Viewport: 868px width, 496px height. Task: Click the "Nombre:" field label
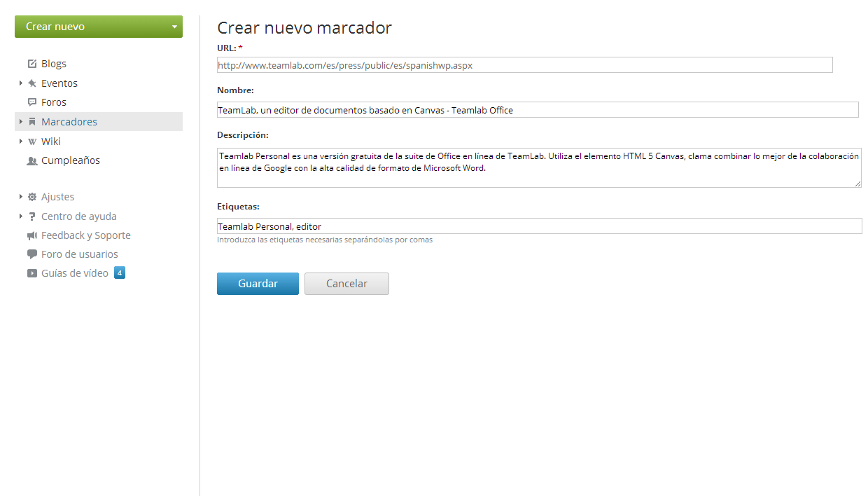[x=235, y=90]
